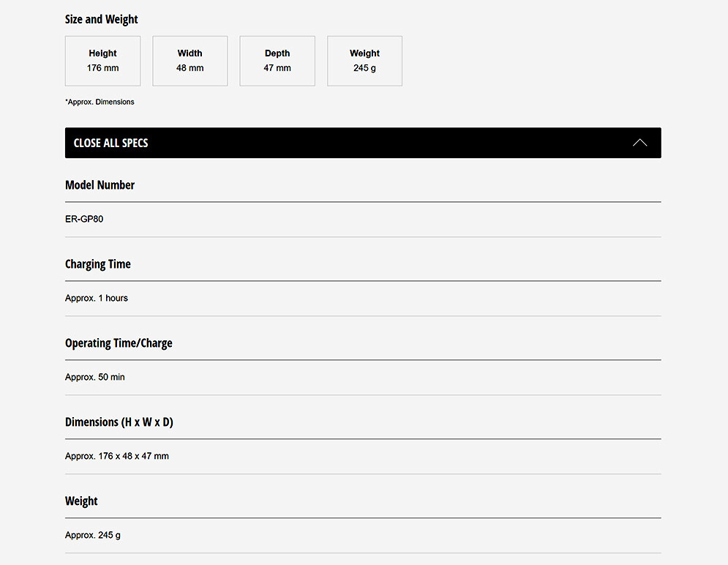Click the Approx. 1 hours value

pyautogui.click(x=97, y=298)
